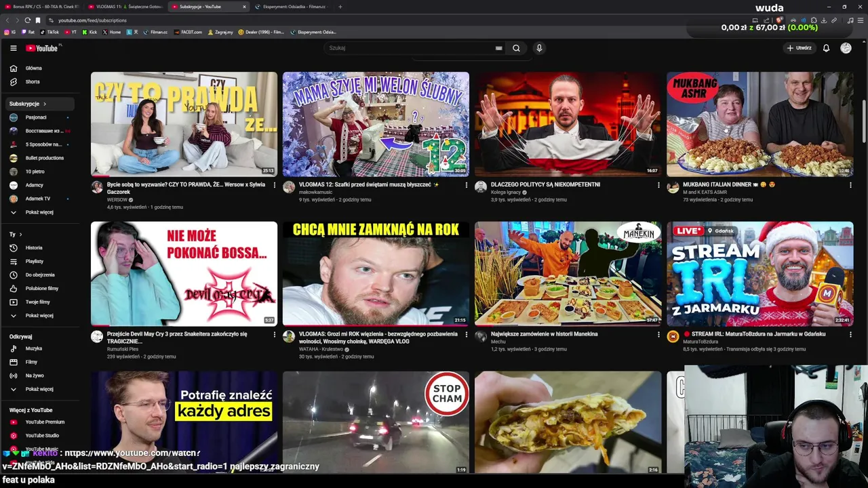868x488 pixels.
Task: Open the IG bookmark
Action: point(10,32)
